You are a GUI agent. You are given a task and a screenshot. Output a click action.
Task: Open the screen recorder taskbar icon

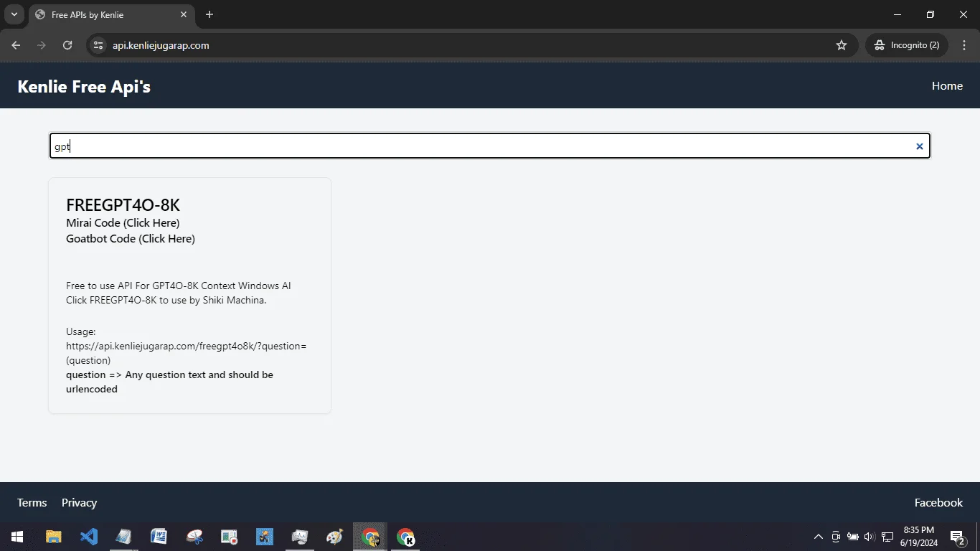click(x=230, y=537)
